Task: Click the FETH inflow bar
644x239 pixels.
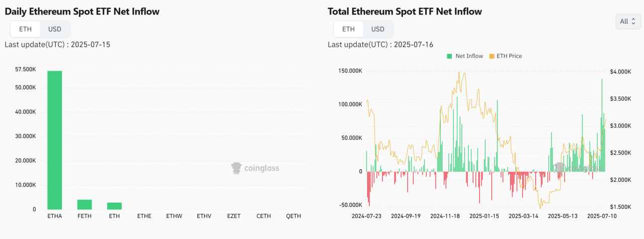Action: click(x=85, y=204)
